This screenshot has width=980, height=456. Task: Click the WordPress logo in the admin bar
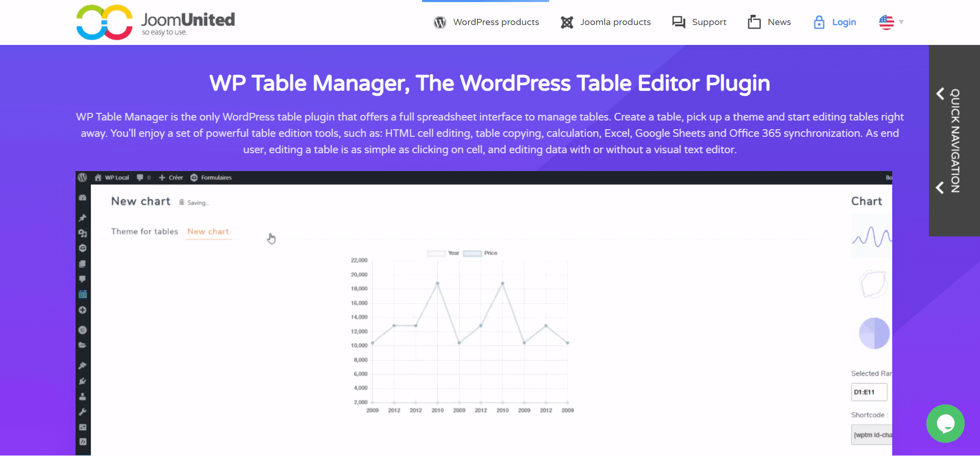click(x=82, y=177)
